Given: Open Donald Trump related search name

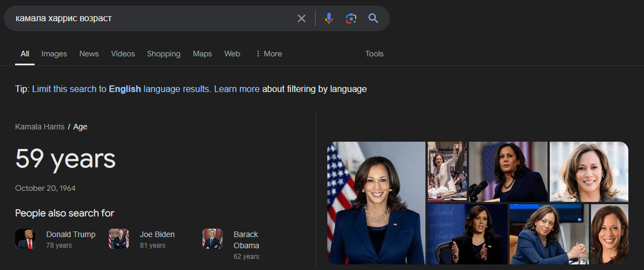Looking at the screenshot, I should (x=71, y=234).
